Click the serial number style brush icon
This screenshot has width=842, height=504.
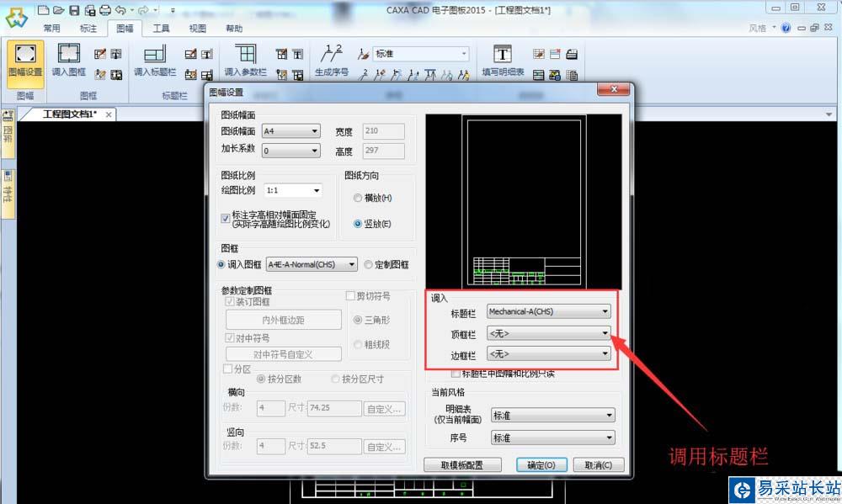tap(363, 54)
